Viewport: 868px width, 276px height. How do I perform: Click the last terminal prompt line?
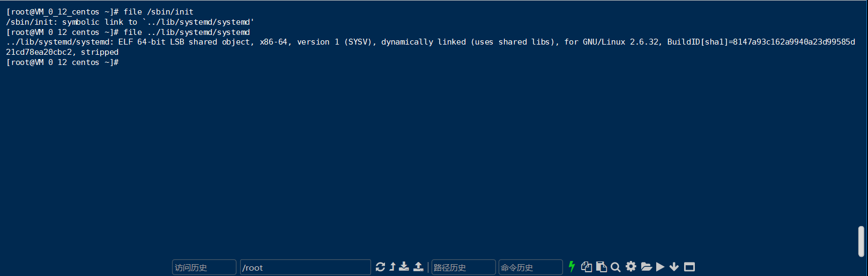62,62
